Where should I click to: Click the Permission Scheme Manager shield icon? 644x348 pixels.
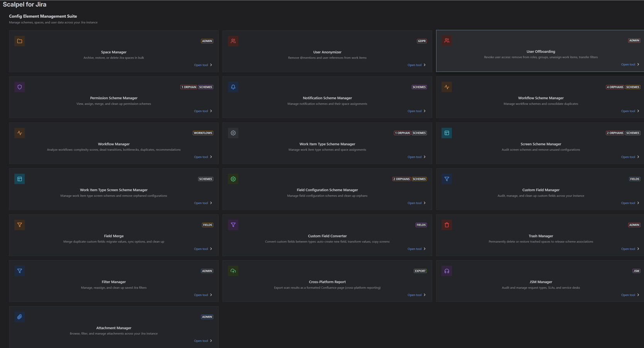point(20,87)
